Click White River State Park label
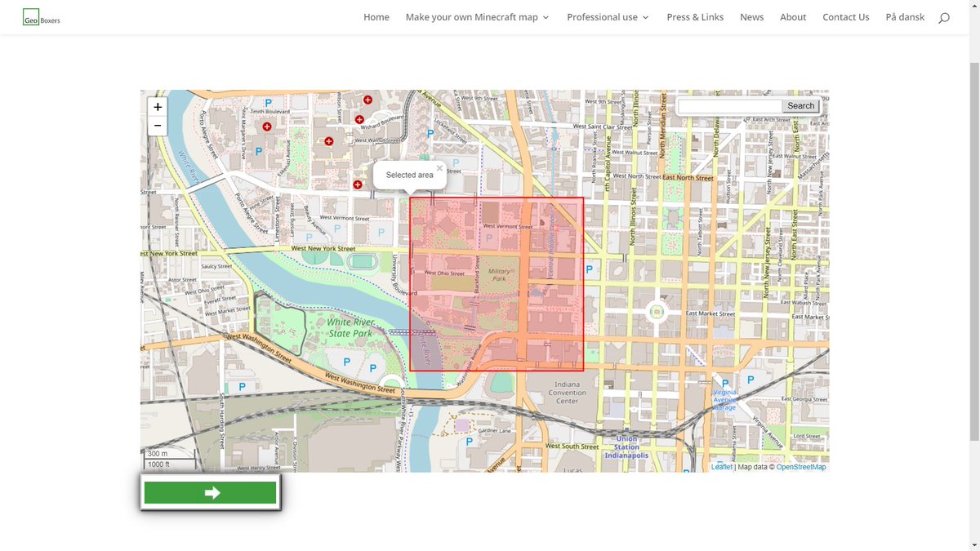980x551 pixels. [x=350, y=327]
